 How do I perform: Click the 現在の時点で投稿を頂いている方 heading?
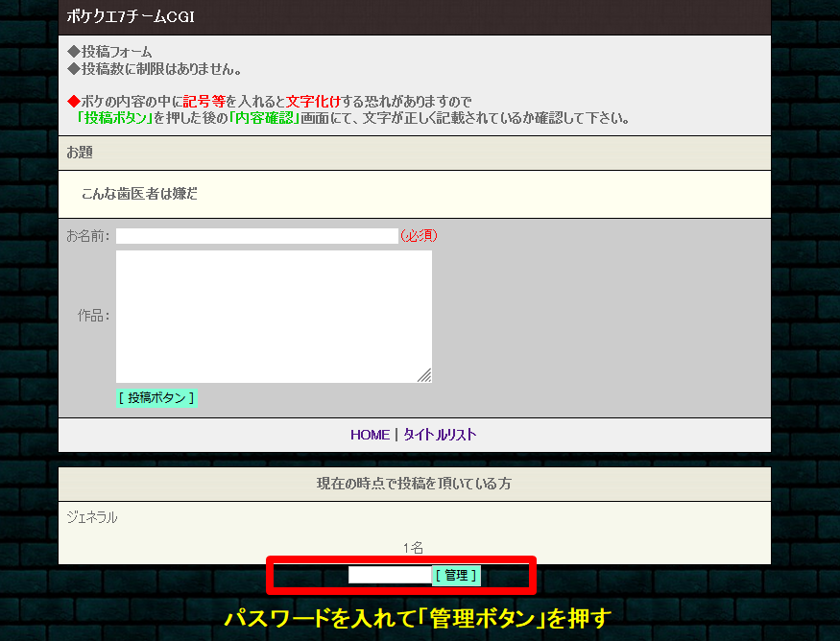click(414, 484)
